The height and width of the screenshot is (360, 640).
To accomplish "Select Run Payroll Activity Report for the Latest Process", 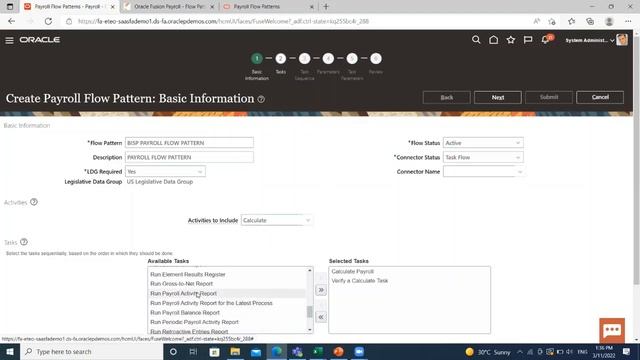I will [x=211, y=303].
